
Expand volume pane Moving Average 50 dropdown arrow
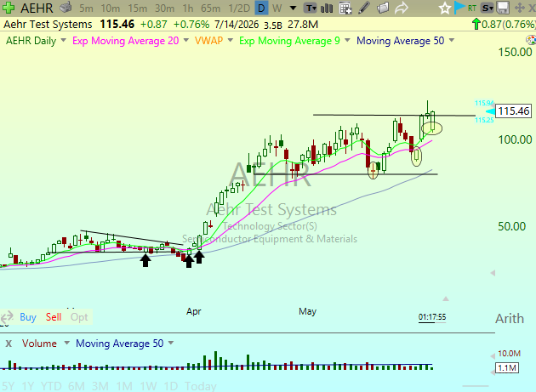[171, 343]
